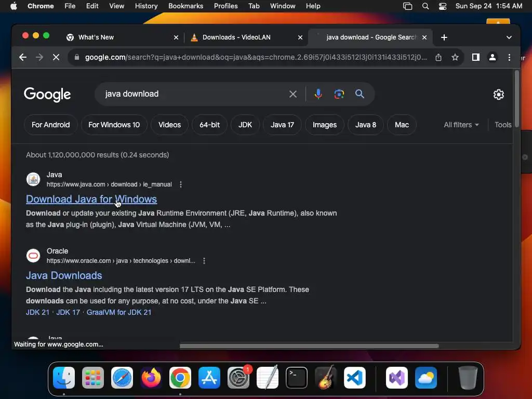Close the java download search tab
Viewport: 532px width, 399px height.
(x=424, y=37)
